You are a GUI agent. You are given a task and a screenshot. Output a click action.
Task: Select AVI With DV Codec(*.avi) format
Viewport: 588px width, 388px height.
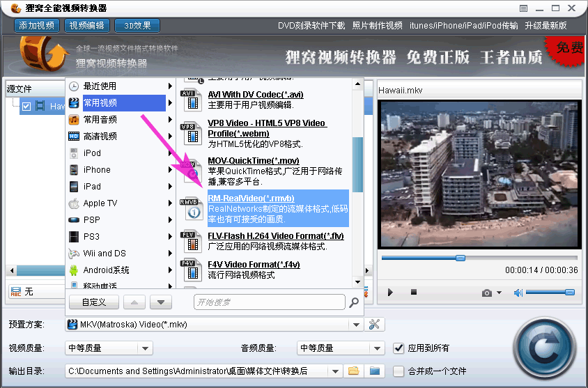[256, 95]
